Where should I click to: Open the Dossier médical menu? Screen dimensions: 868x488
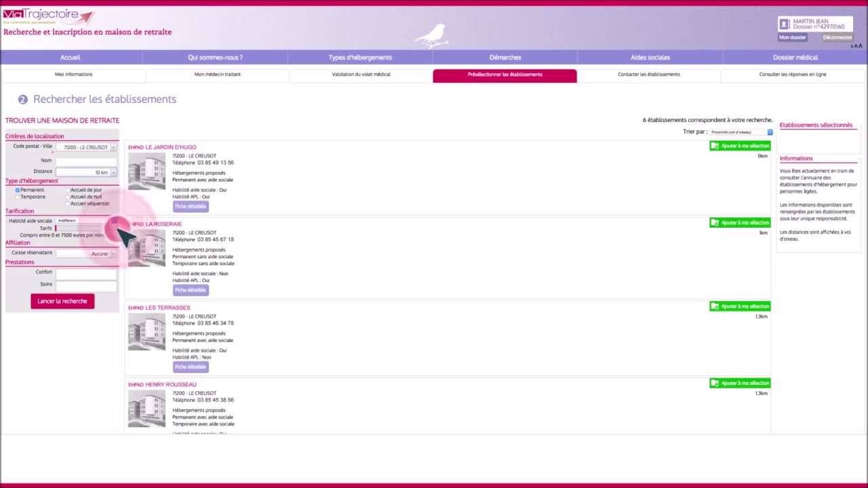pos(795,58)
